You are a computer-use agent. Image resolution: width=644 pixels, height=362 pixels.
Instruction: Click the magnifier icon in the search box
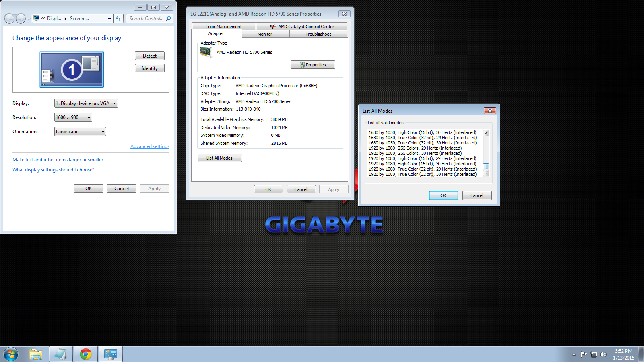[169, 19]
